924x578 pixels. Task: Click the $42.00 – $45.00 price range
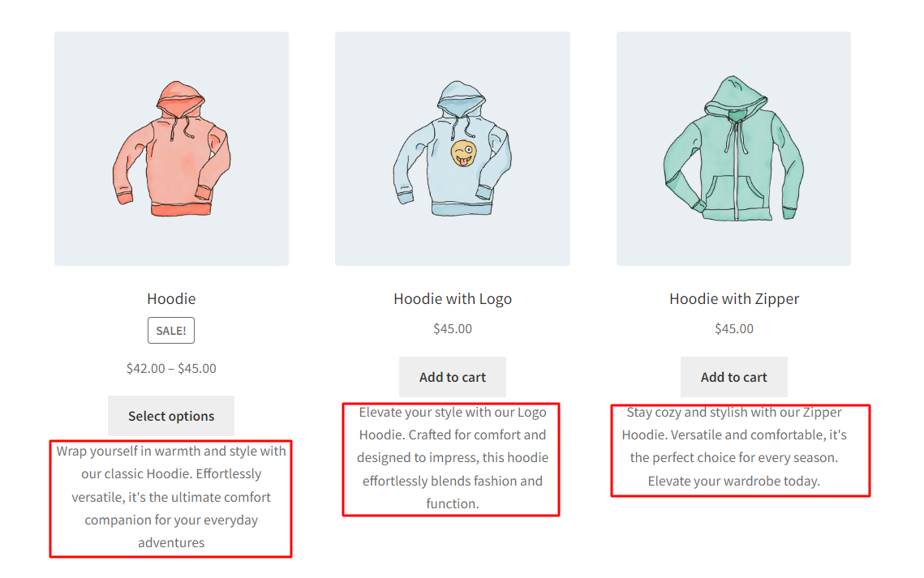tap(170, 367)
